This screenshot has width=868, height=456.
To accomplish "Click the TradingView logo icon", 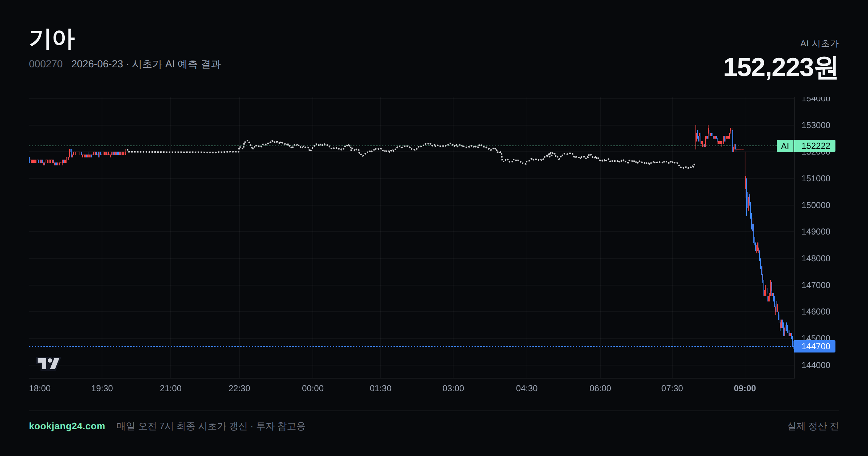I will coord(48,363).
